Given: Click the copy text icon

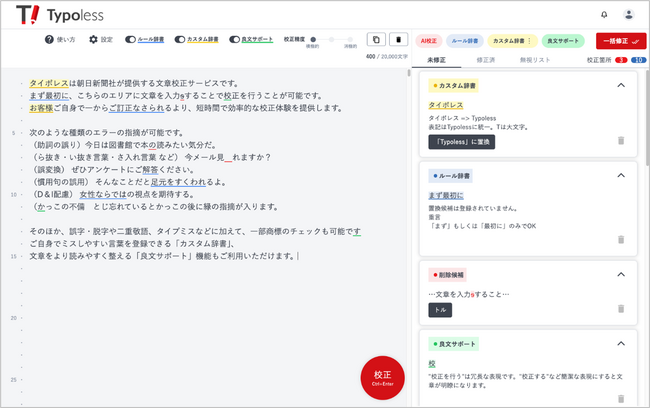Looking at the screenshot, I should (376, 40).
